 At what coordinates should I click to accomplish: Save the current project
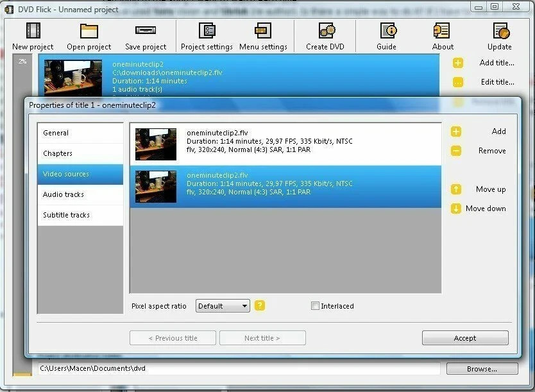(145, 35)
